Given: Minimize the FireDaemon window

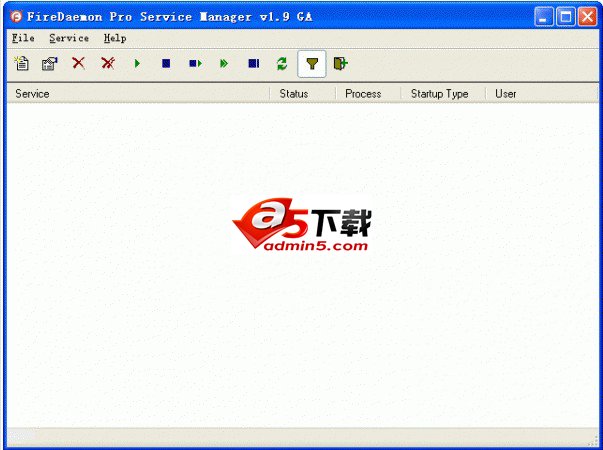Looking at the screenshot, I should click(x=544, y=17).
